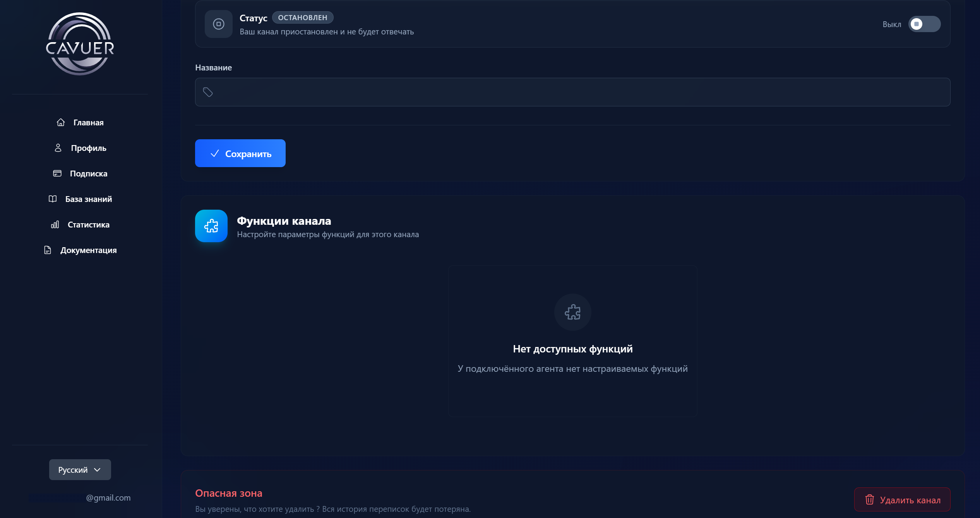Image resolution: width=980 pixels, height=518 pixels.
Task: Click the Удалить канал button
Action: pos(902,500)
